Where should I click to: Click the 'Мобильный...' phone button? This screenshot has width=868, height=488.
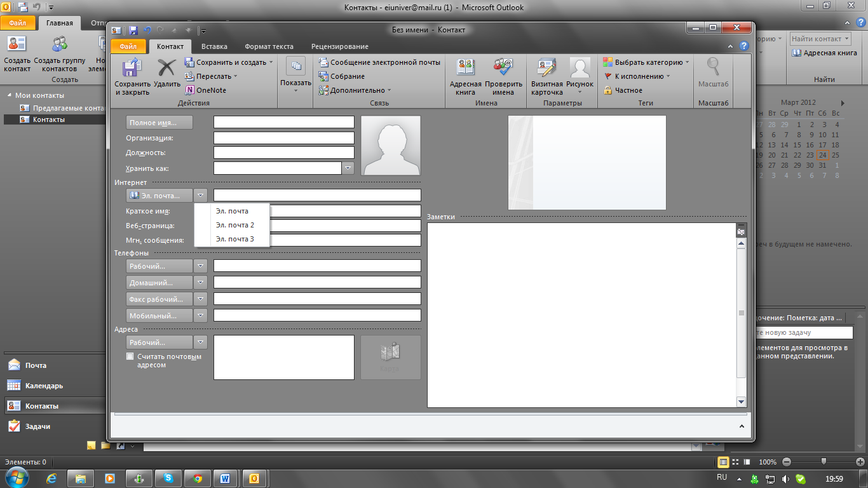pos(159,315)
